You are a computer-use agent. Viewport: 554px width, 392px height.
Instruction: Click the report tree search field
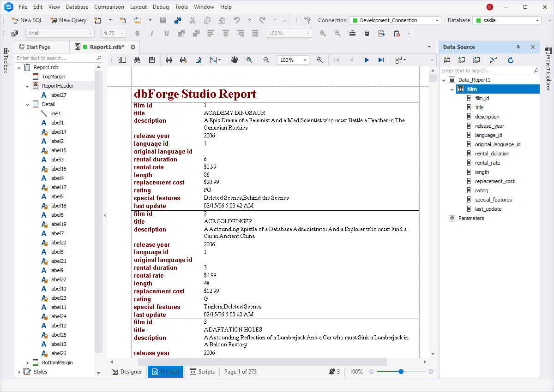[x=59, y=58]
